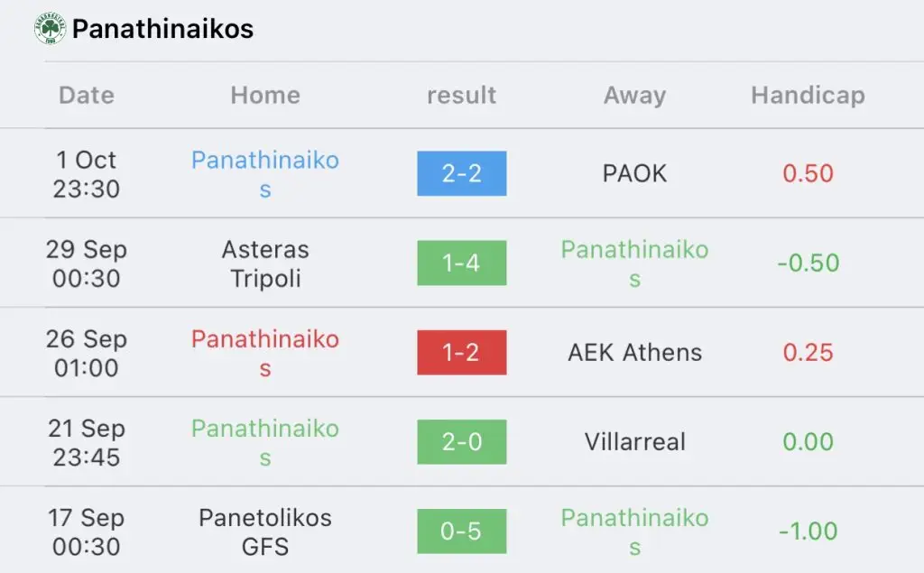
Task: Open the Asteras Tripoli team link
Action: coord(265,263)
